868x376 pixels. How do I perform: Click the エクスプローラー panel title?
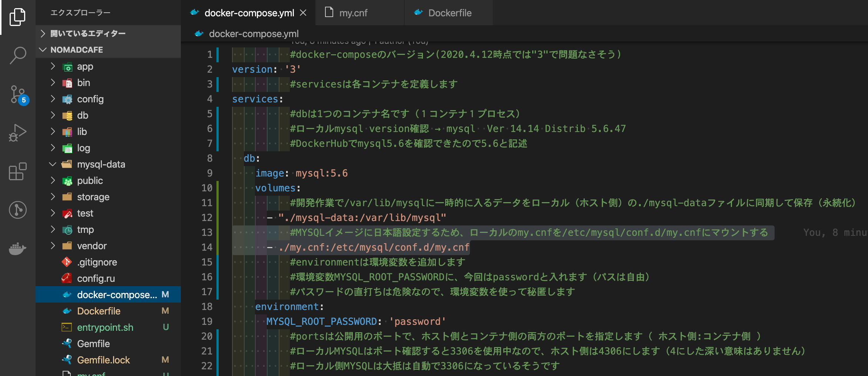click(80, 13)
